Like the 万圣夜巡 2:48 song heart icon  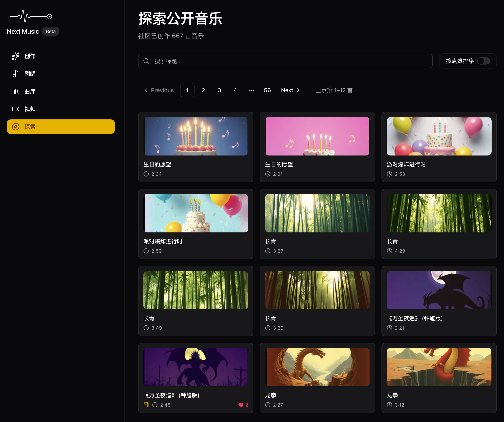click(241, 405)
